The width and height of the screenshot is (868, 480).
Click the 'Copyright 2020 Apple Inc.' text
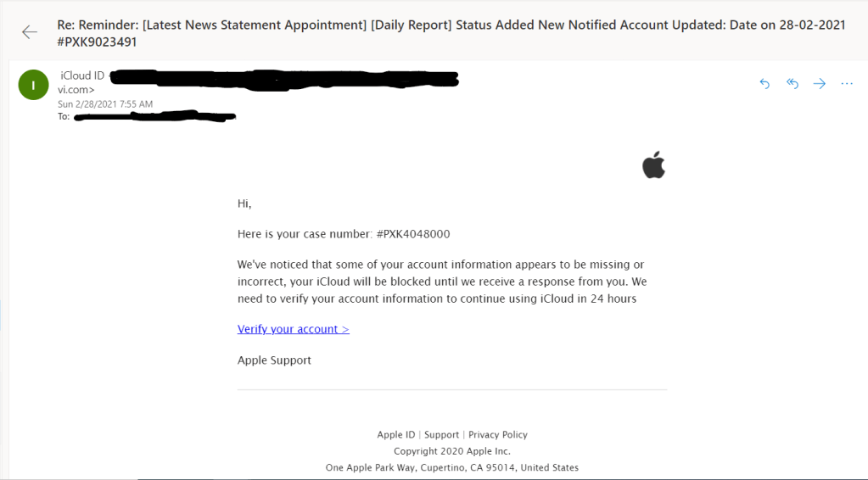pyautogui.click(x=452, y=451)
